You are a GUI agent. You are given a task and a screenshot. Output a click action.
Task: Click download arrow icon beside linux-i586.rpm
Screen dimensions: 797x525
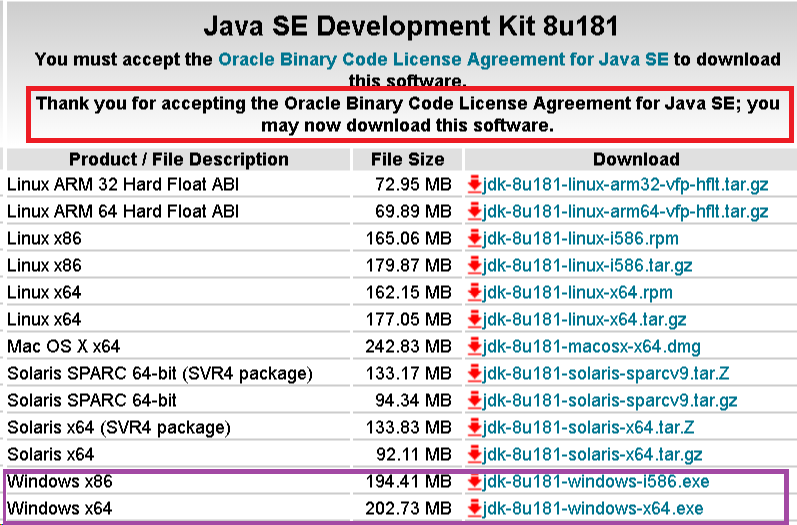474,238
